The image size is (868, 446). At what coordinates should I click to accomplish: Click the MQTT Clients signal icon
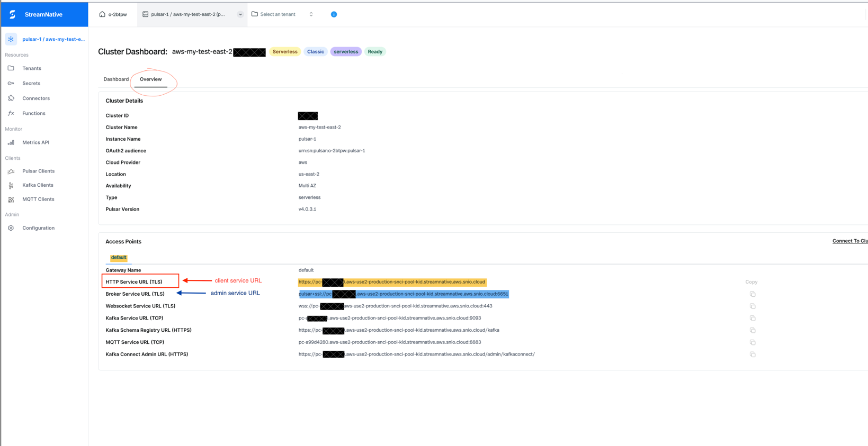tap(11, 199)
